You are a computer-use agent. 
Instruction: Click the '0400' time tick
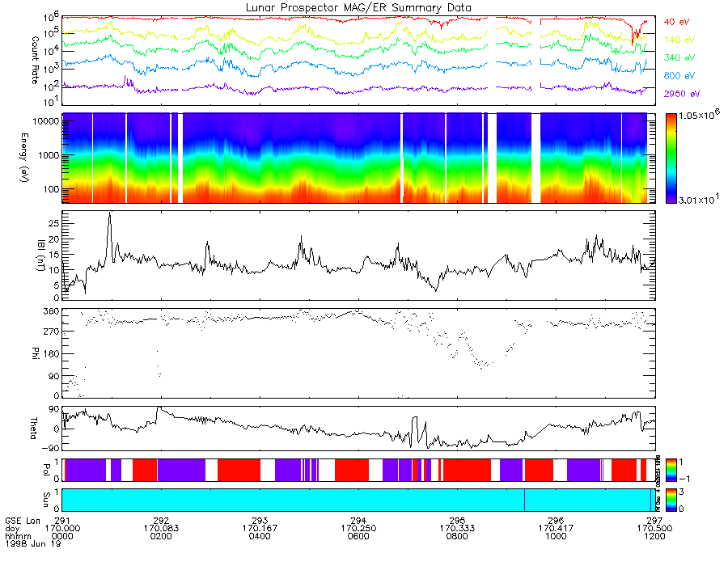pyautogui.click(x=260, y=536)
